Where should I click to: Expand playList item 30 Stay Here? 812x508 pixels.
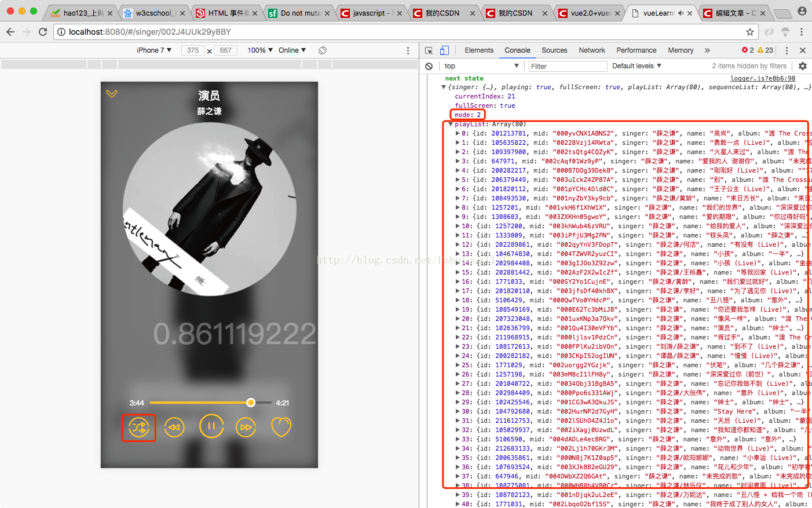coord(458,411)
